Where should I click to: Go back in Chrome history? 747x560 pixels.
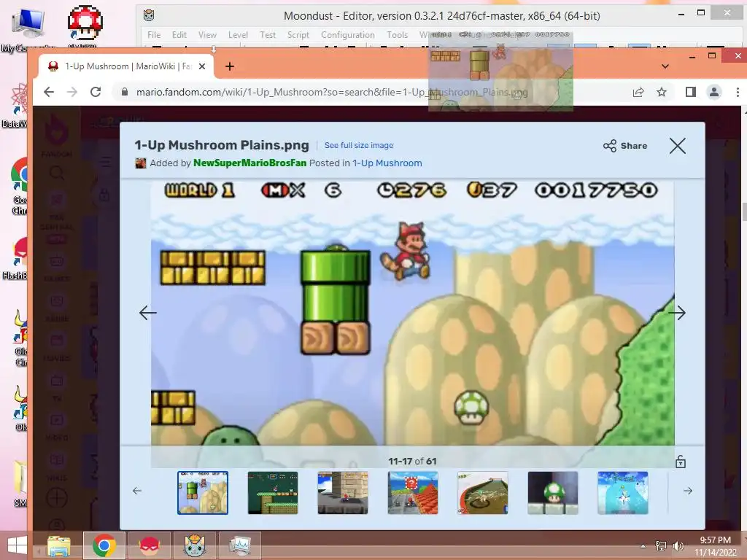click(49, 92)
